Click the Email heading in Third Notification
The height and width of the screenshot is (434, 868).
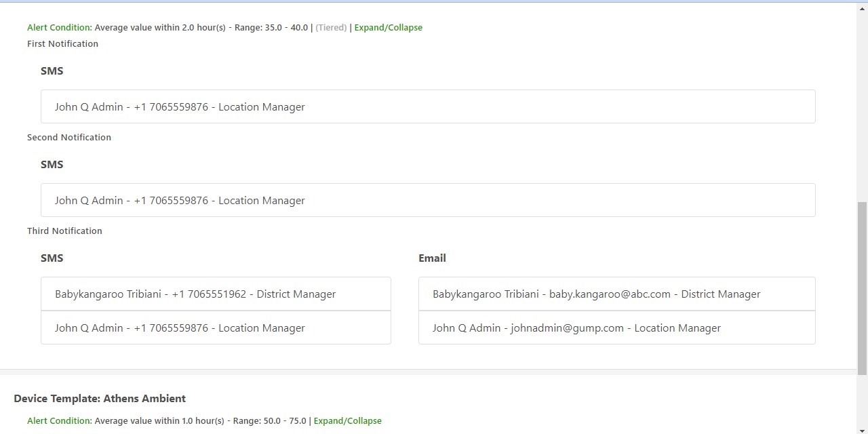432,258
